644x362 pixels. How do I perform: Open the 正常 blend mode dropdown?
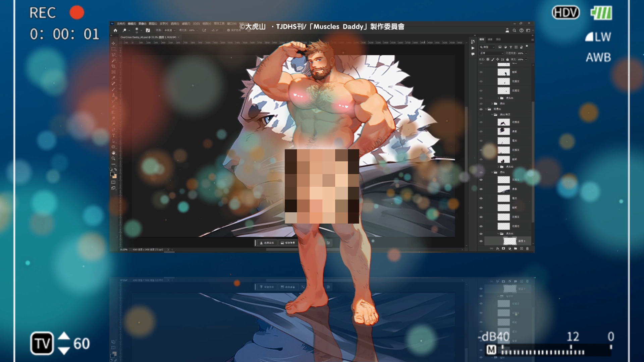pos(492,53)
